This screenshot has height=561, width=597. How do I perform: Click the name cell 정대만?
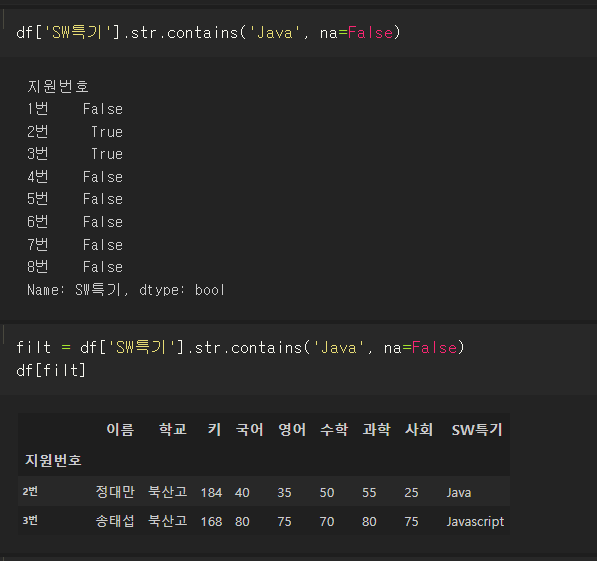115,492
